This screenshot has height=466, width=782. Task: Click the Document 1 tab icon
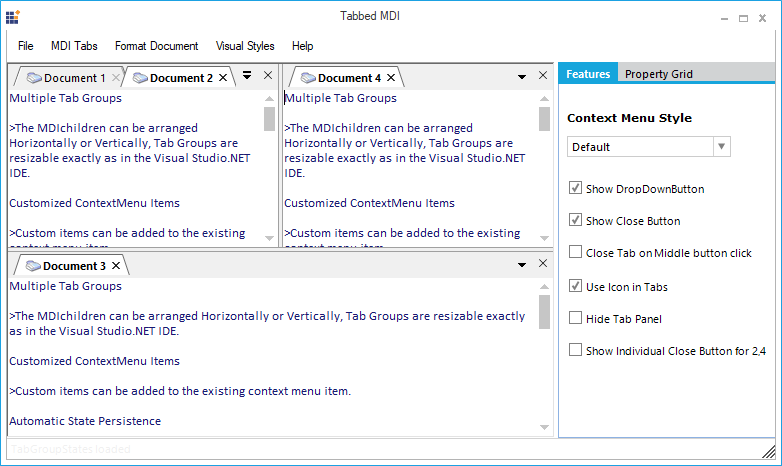point(34,78)
